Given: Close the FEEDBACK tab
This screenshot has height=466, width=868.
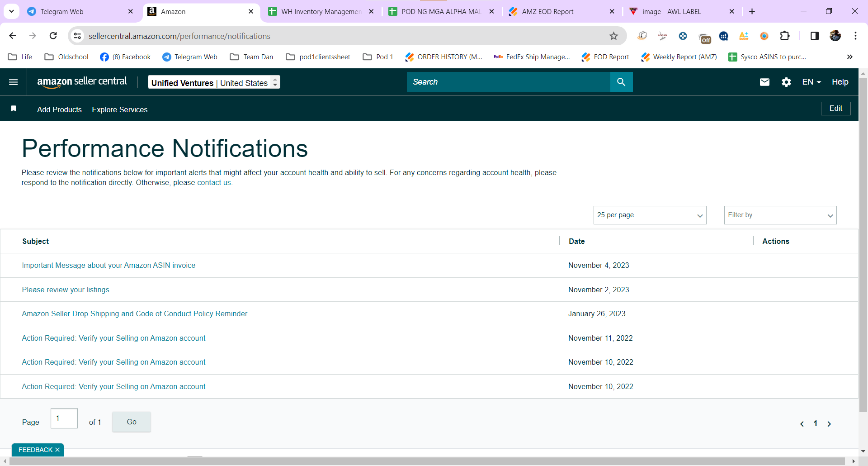Looking at the screenshot, I should pos(57,450).
